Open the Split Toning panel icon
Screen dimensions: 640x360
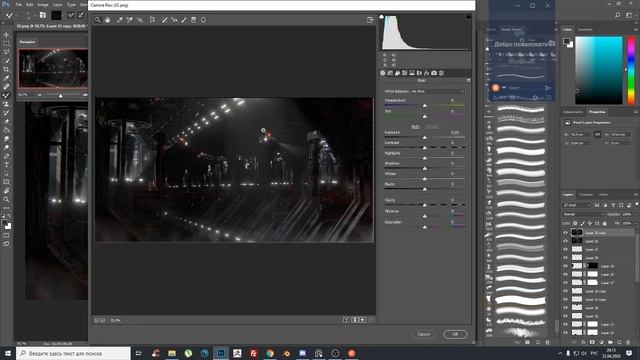coord(412,73)
